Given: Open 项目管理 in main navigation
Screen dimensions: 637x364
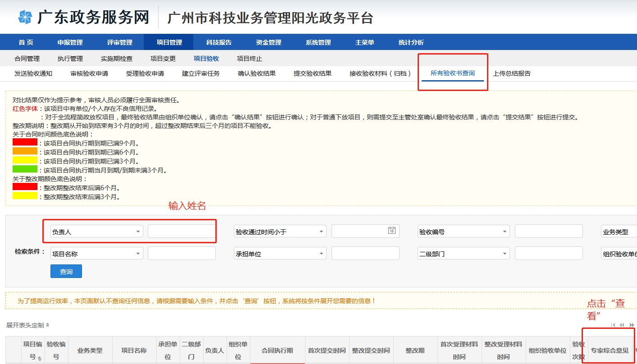Looking at the screenshot, I should point(169,42).
